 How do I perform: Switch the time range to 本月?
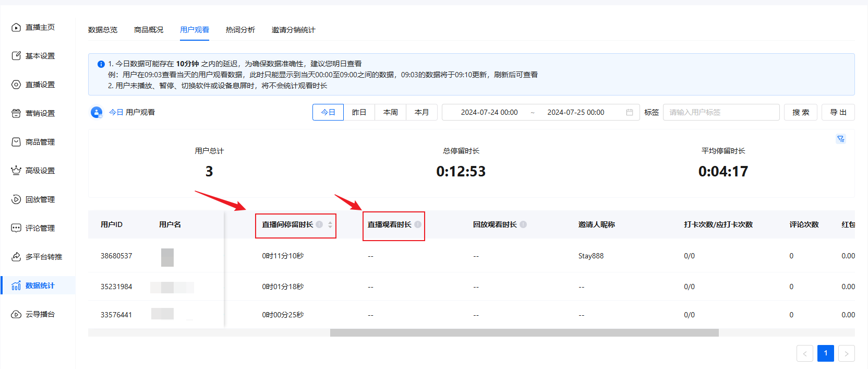click(421, 112)
